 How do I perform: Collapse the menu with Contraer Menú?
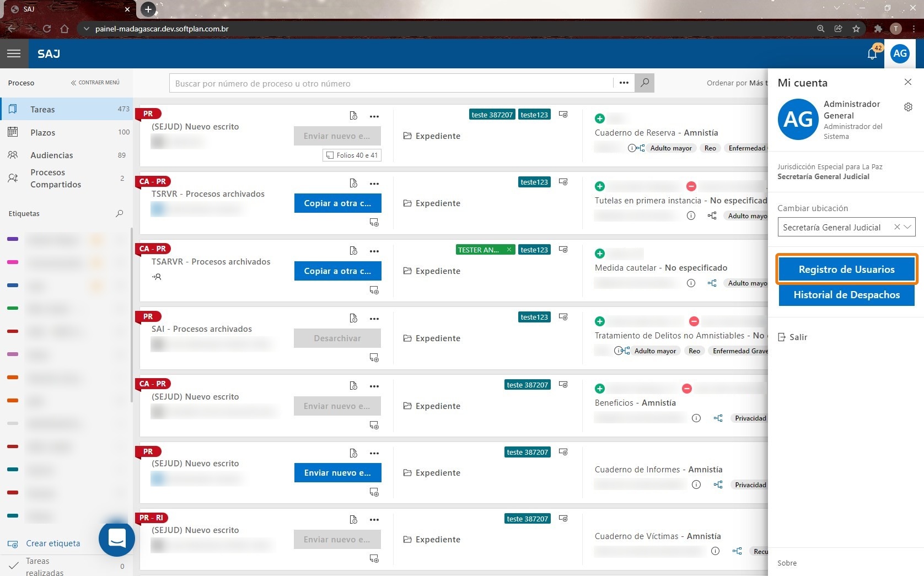click(95, 83)
